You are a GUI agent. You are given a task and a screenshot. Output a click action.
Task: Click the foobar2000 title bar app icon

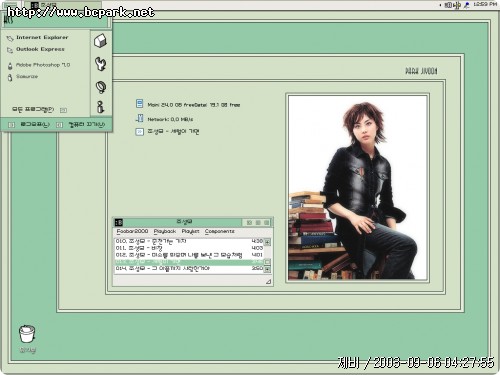point(119,222)
